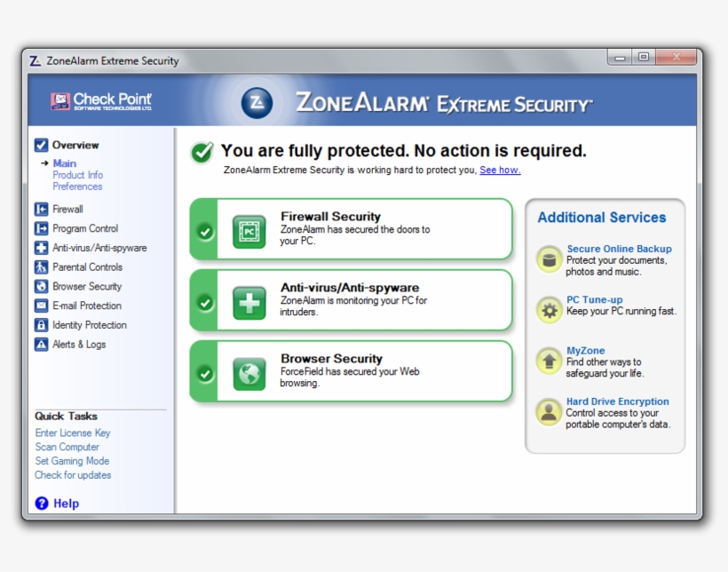The image size is (728, 572).
Task: Select the Anti-virus green plus icon
Action: 249,299
